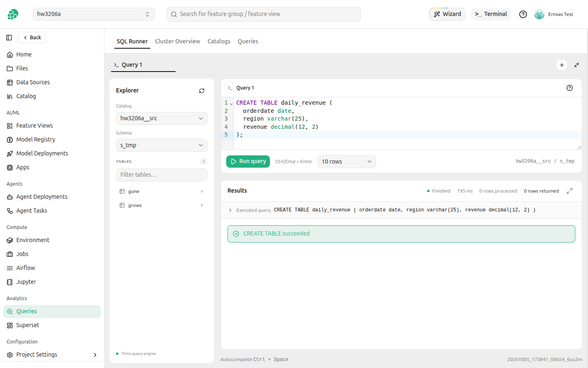Viewport: 588px width, 368px height.
Task: Open query editor help icon
Action: pos(570,88)
